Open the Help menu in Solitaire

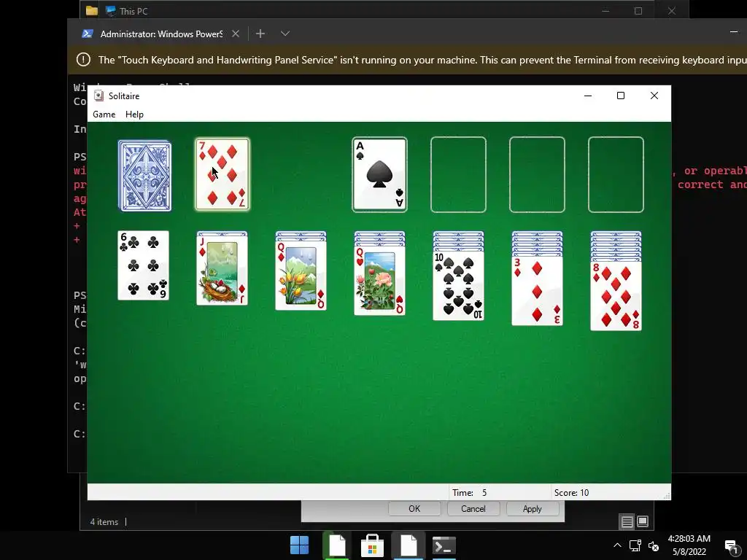134,114
